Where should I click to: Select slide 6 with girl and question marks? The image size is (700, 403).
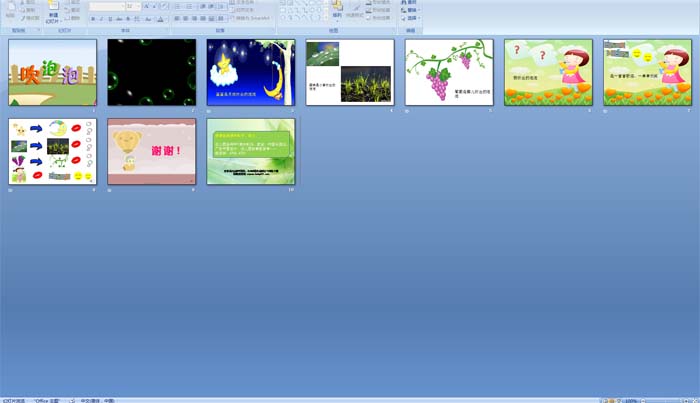548,72
